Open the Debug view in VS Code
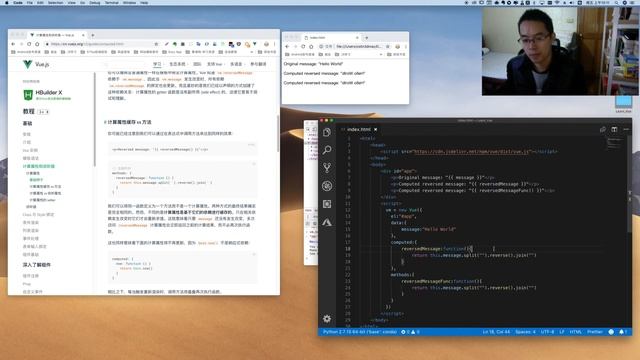The image size is (640, 360). [327, 186]
